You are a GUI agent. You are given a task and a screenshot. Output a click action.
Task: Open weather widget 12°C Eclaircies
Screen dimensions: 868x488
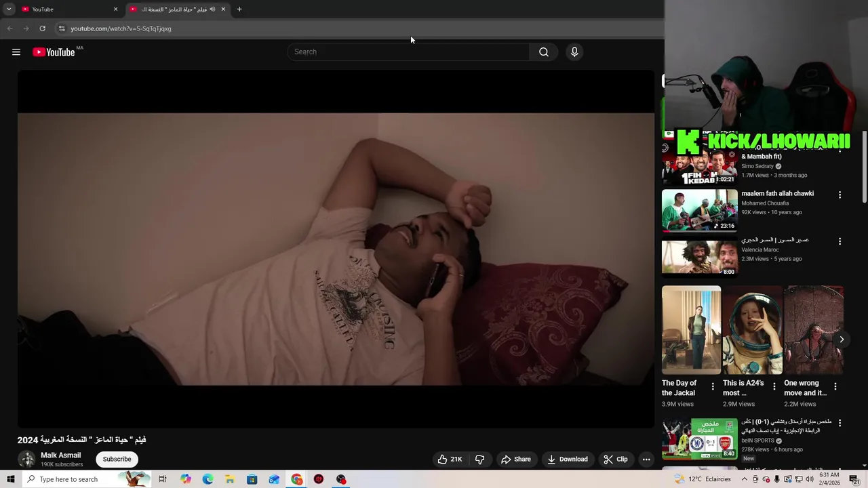(703, 479)
